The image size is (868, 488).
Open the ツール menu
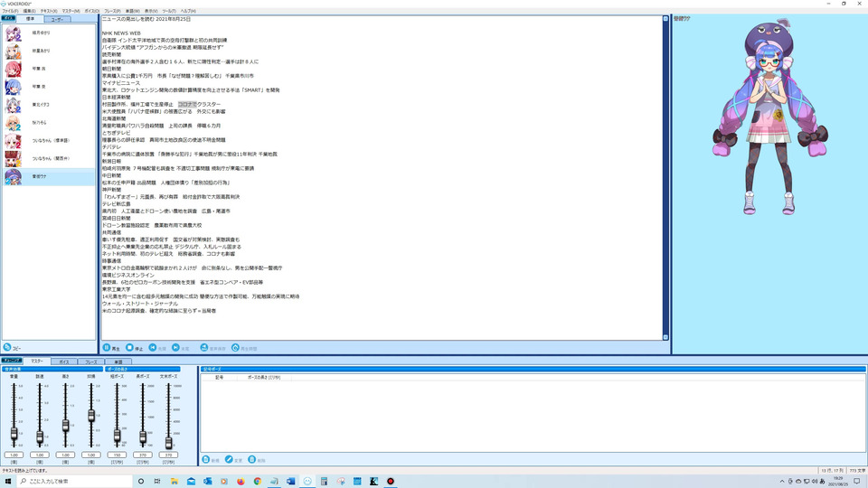[x=169, y=11]
